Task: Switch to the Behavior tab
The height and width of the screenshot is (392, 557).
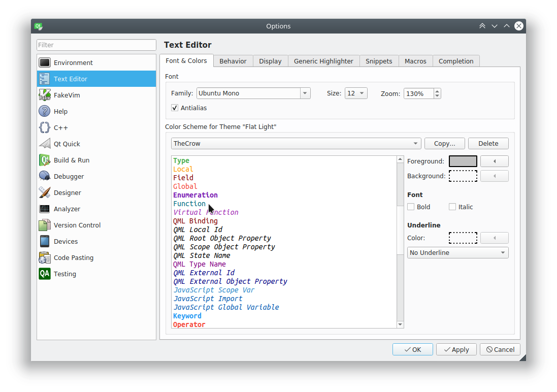Action: pyautogui.click(x=233, y=61)
